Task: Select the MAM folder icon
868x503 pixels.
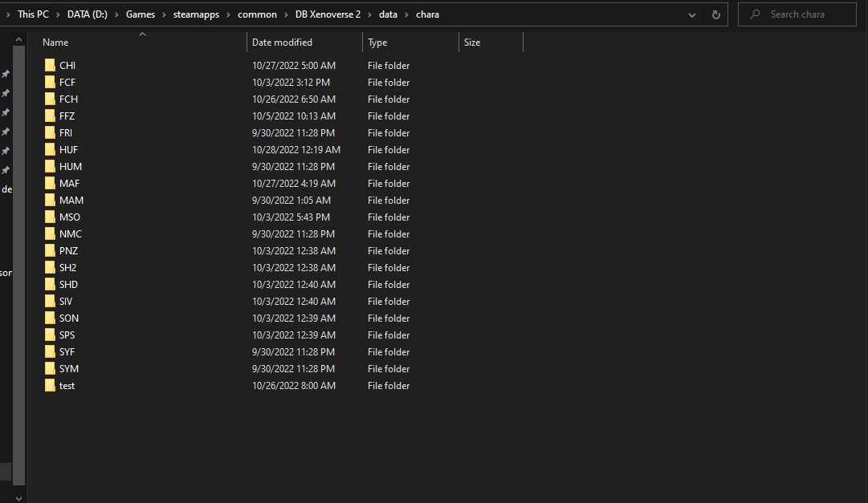Action: [x=50, y=201]
